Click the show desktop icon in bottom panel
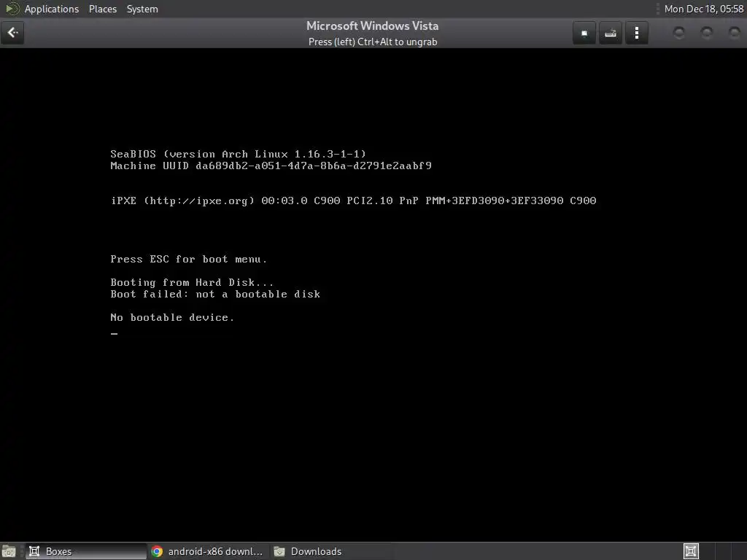Viewport: 747px width, 560px height. pos(9,551)
